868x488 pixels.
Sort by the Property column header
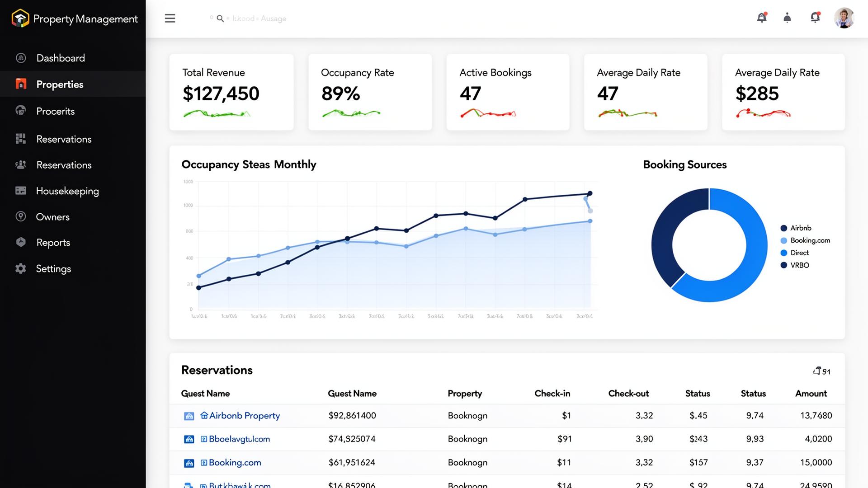465,394
